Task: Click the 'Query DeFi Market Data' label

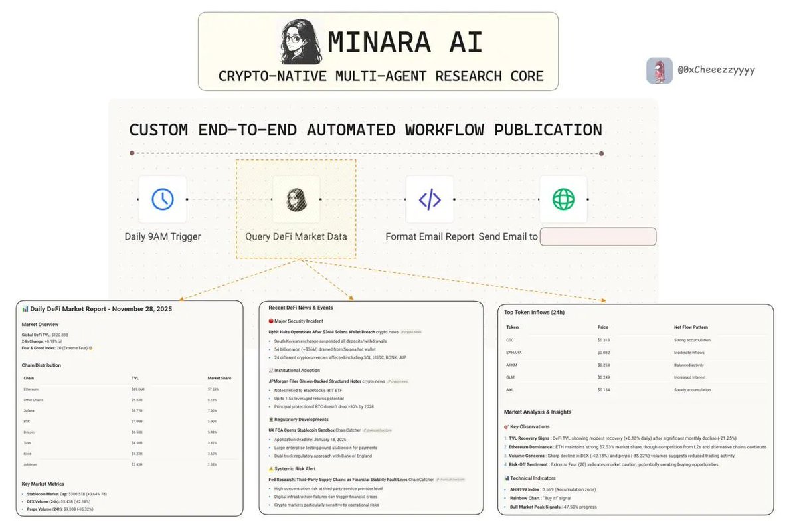Action: 296,236
